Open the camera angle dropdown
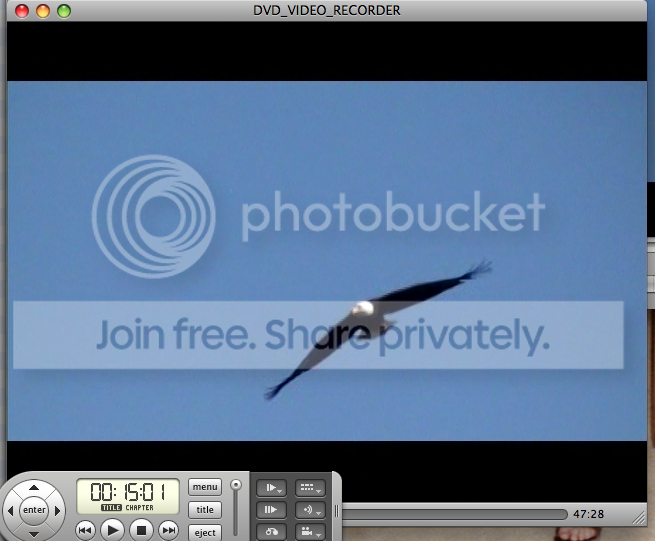The width and height of the screenshot is (655, 541). click(x=310, y=532)
